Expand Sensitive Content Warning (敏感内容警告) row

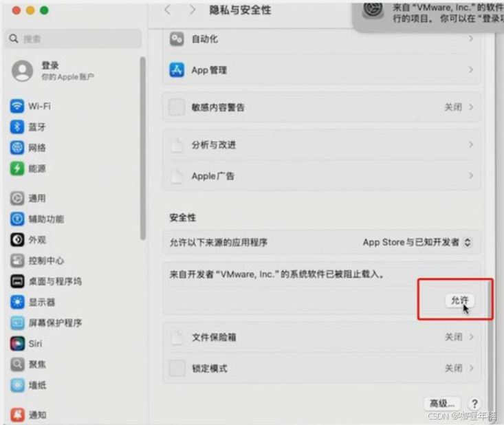click(x=321, y=107)
